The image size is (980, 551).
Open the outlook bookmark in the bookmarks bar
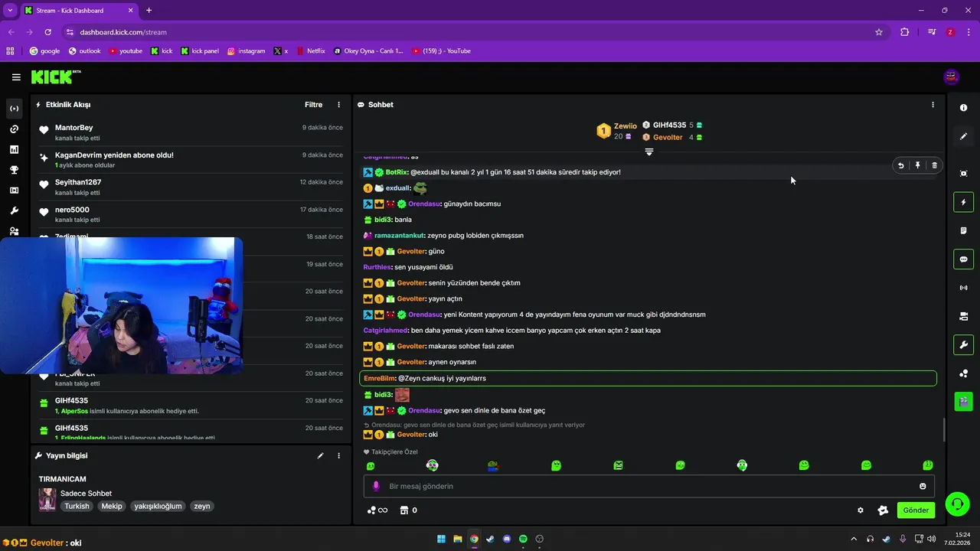tap(84, 51)
